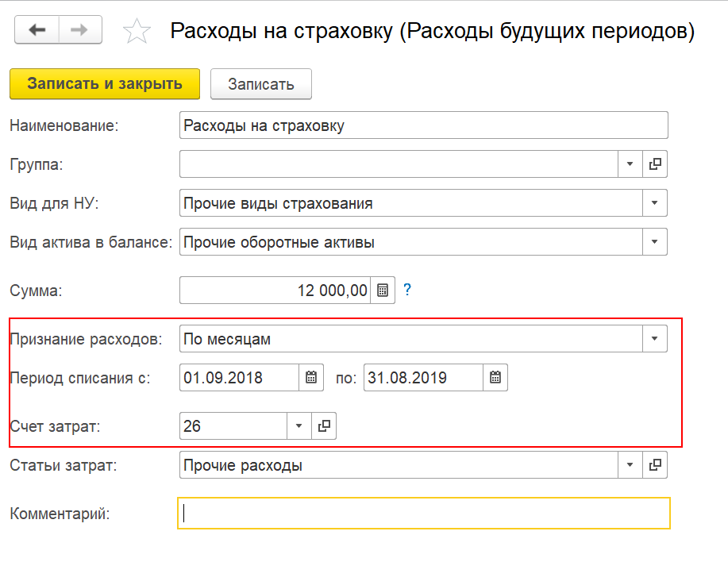
Task: Expand the Вид для НУ dropdown
Action: click(655, 202)
